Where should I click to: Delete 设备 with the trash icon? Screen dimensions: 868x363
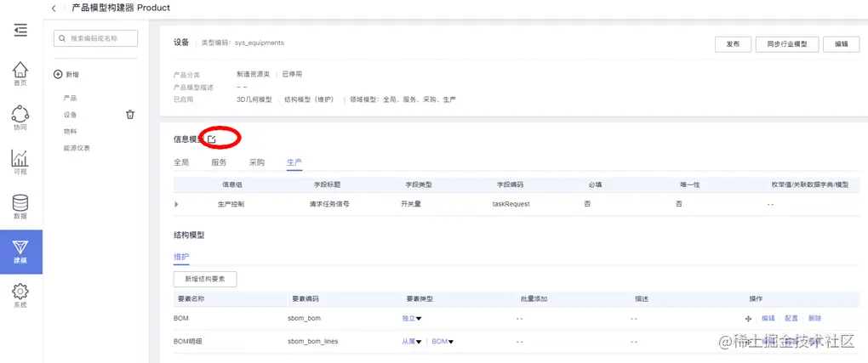pyautogui.click(x=130, y=115)
